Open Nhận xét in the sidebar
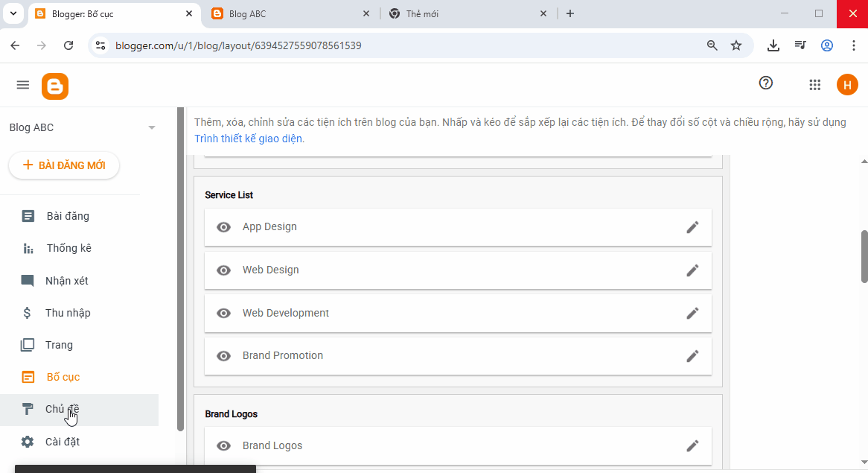This screenshot has height=473, width=868. click(79, 281)
